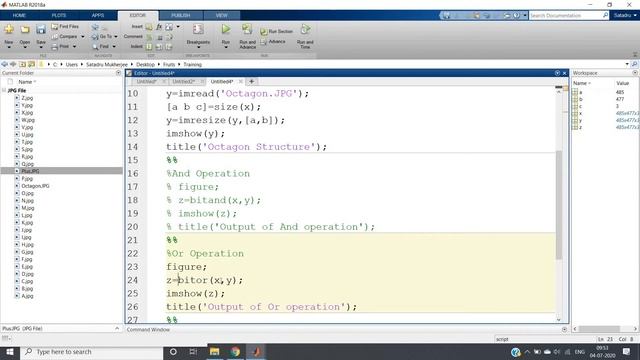Click the green Run button

click(226, 29)
